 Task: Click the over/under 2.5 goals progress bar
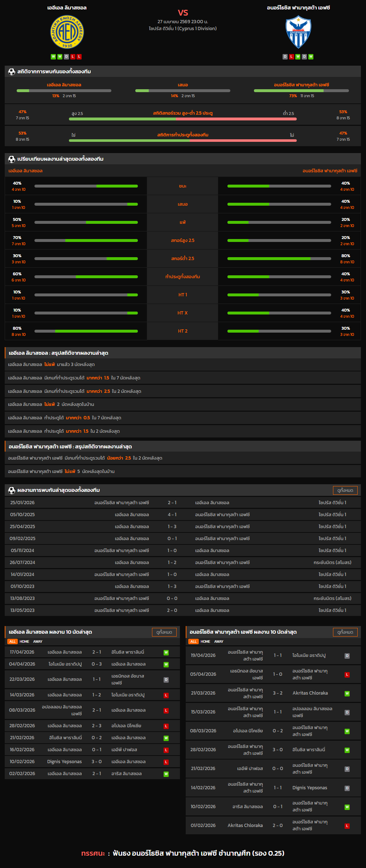click(x=183, y=119)
